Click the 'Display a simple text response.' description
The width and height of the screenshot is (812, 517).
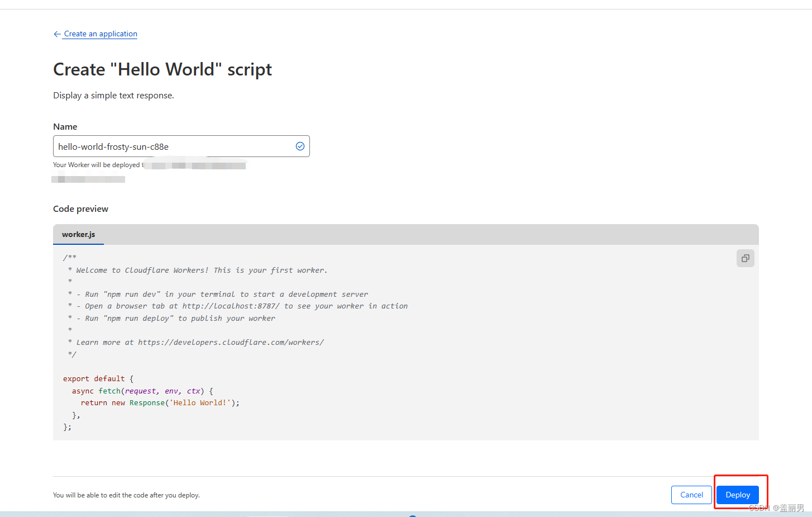(x=113, y=96)
